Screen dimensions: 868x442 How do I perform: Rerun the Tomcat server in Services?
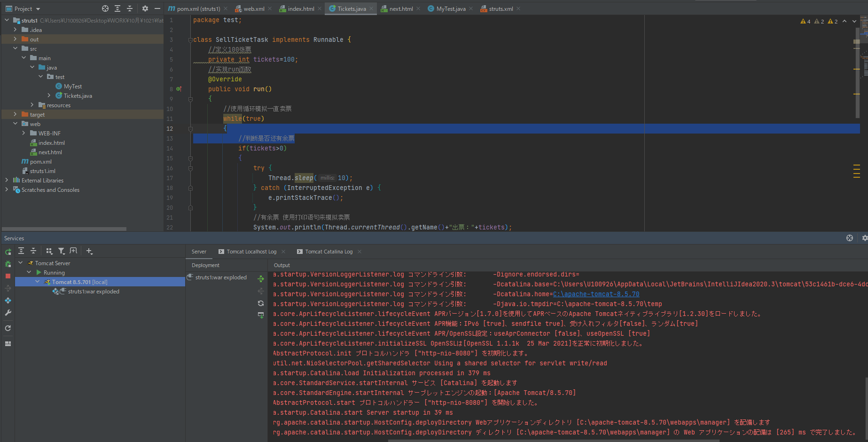(8, 252)
